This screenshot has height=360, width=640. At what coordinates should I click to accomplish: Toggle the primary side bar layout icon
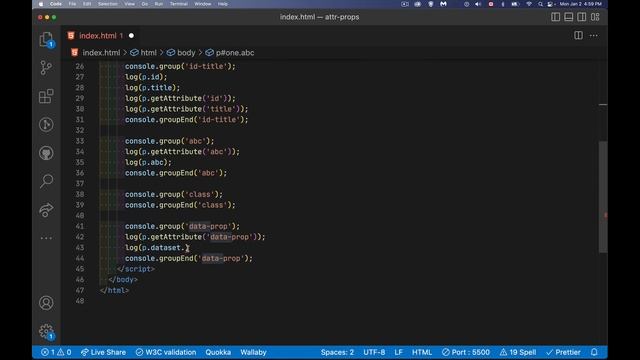556,17
